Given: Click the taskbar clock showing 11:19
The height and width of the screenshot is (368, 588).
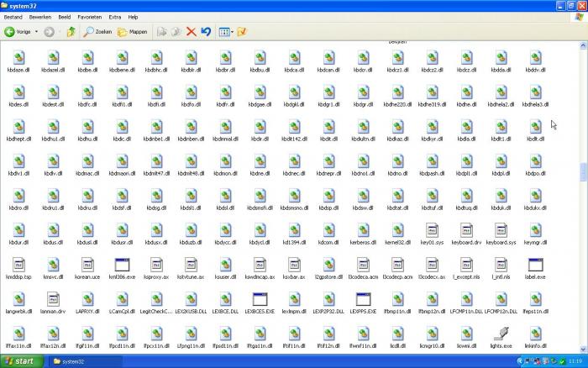Looking at the screenshot, I should (x=575, y=361).
